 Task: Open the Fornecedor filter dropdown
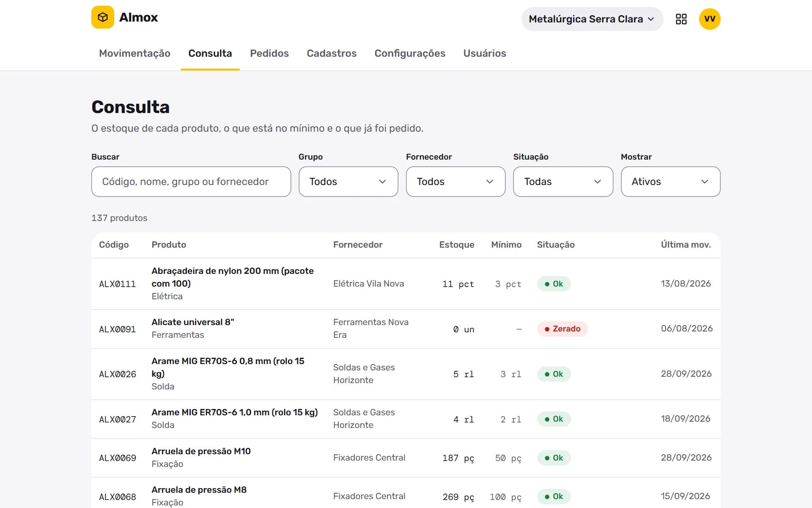point(455,182)
